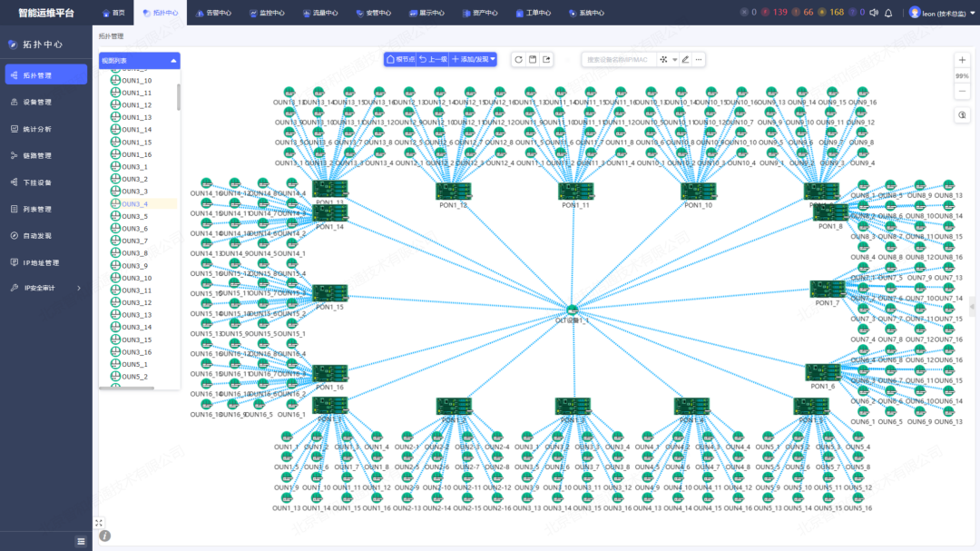Click the export/share topology icon
Screen dimensions: 980x551
click(547, 59)
